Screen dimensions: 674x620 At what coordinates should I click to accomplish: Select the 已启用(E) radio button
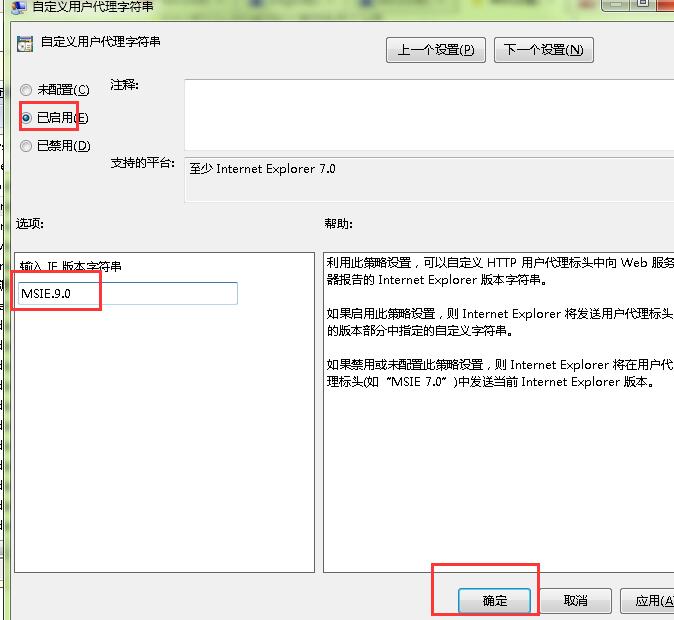tap(26, 117)
